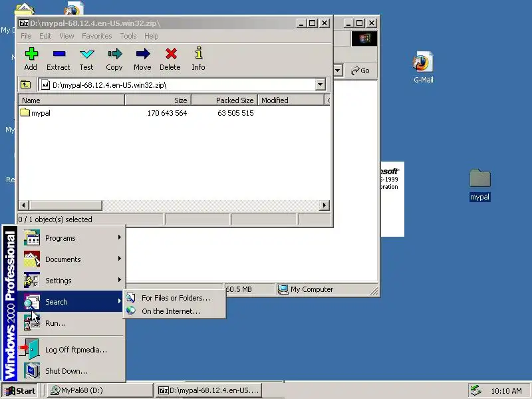532x399 pixels.
Task: Sort by Packed Size column header
Action: (x=225, y=100)
